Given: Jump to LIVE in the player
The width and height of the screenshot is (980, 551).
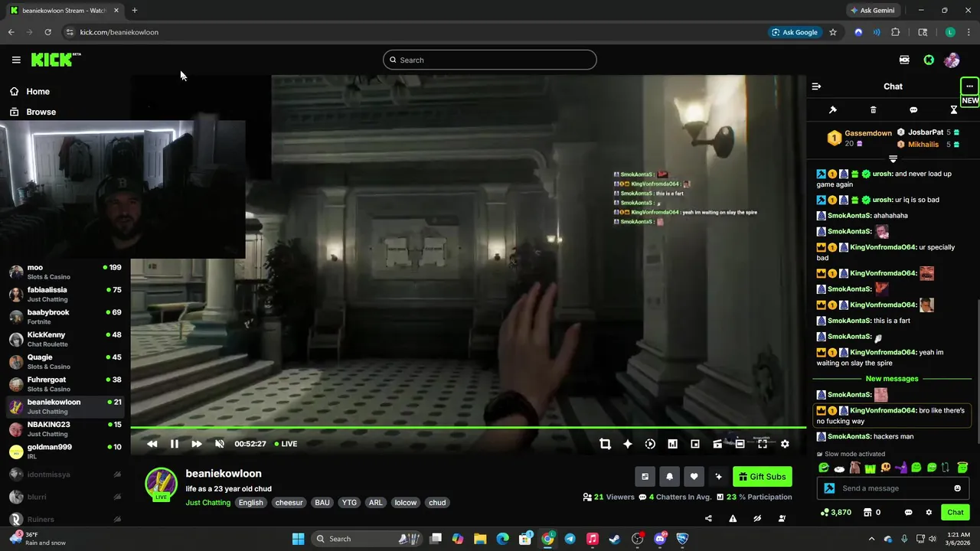Looking at the screenshot, I should point(286,444).
